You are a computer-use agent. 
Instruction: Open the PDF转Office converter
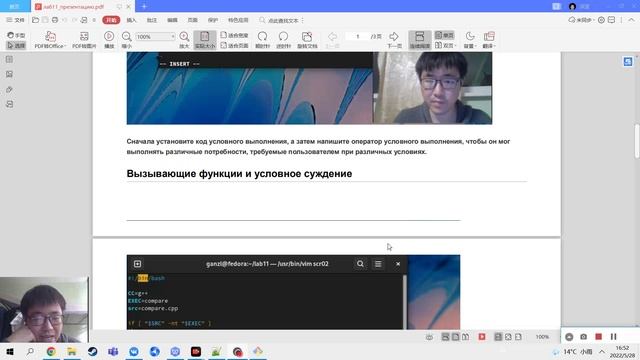[50, 40]
